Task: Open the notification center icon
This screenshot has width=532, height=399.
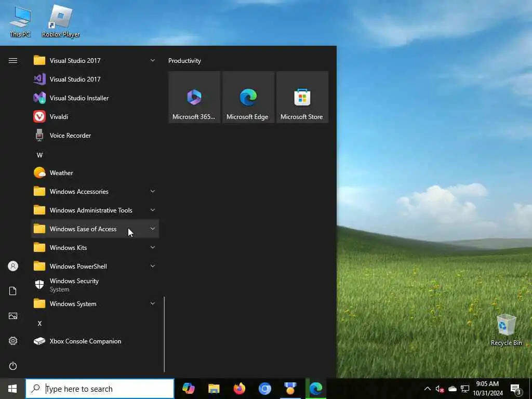Action: pyautogui.click(x=515, y=389)
